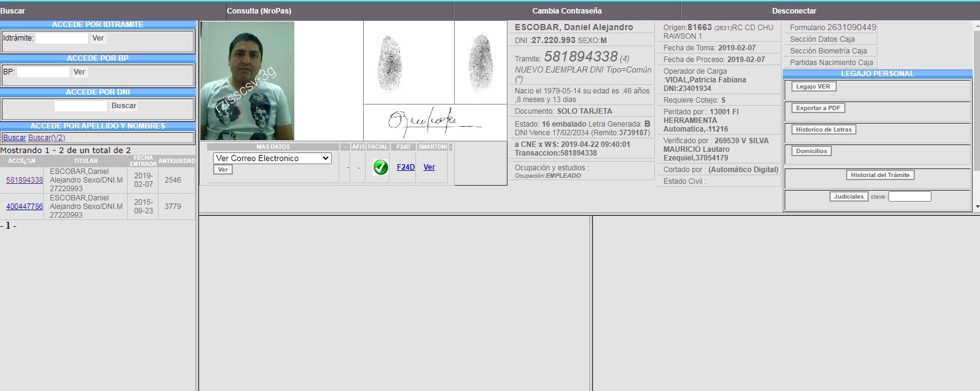Image resolution: width=980 pixels, height=391 pixels.
Task: Open Historico de Letras
Action: [x=823, y=130]
